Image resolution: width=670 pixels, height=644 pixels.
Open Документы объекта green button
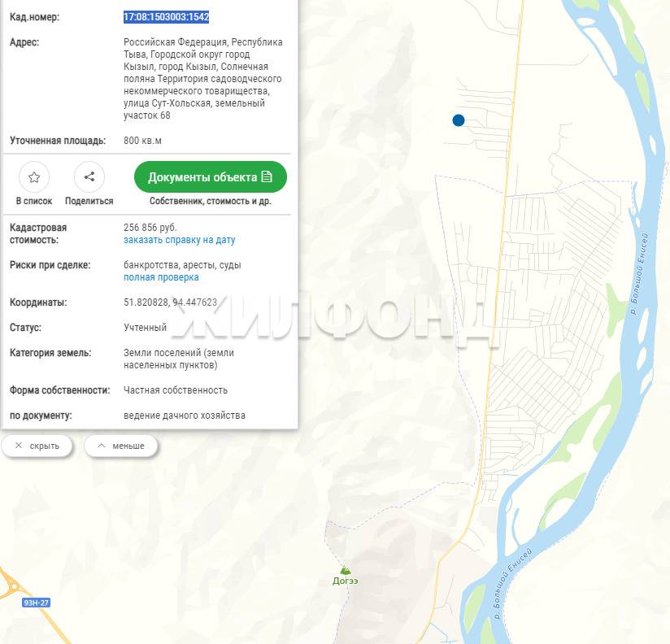(x=211, y=177)
